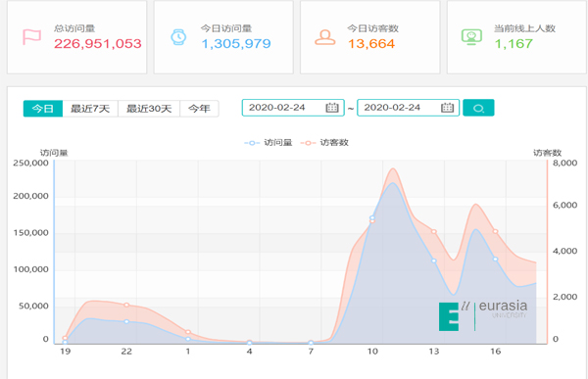Click today's visits number 1,305,979
Image resolution: width=588 pixels, height=379 pixels.
[236, 44]
